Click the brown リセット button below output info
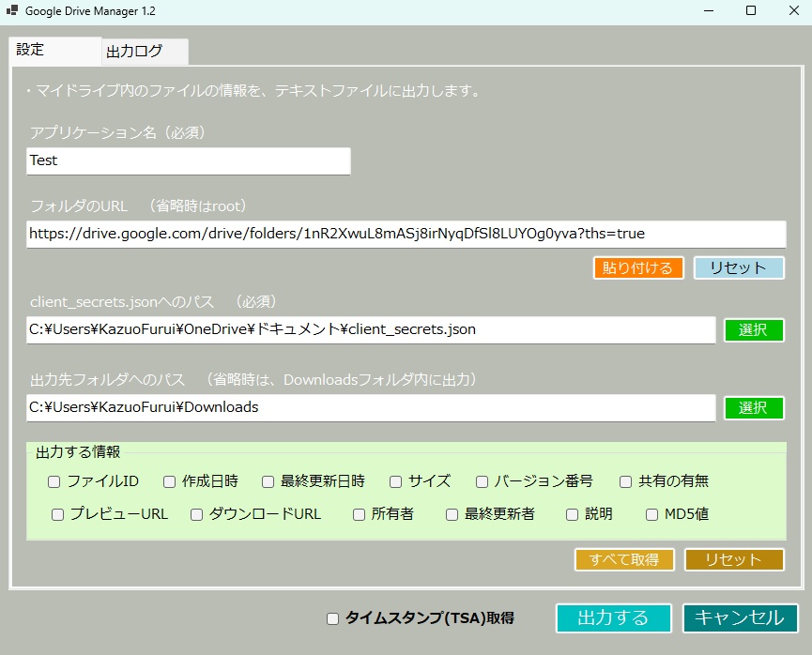Screen dimensions: 812x655 click(x=734, y=559)
